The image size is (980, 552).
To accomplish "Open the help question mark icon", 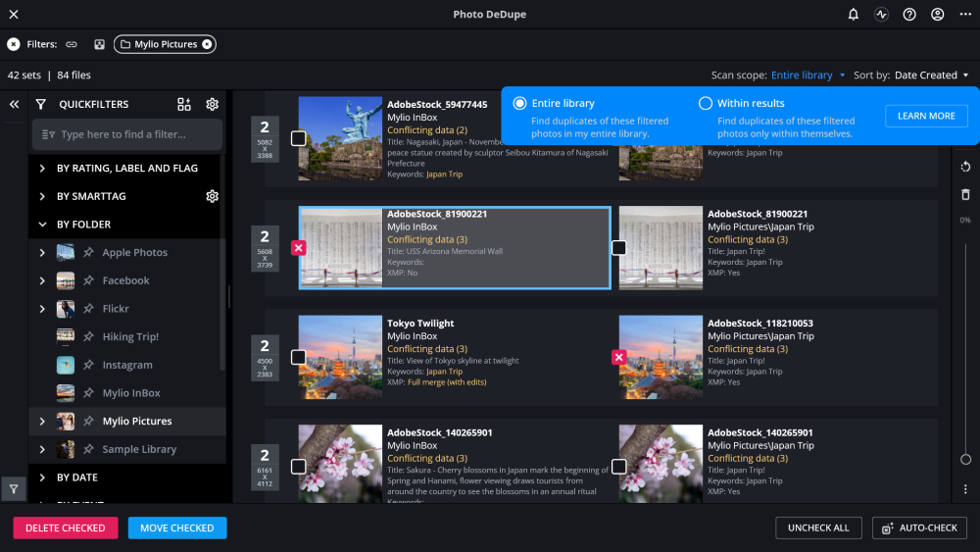I will [x=909, y=15].
